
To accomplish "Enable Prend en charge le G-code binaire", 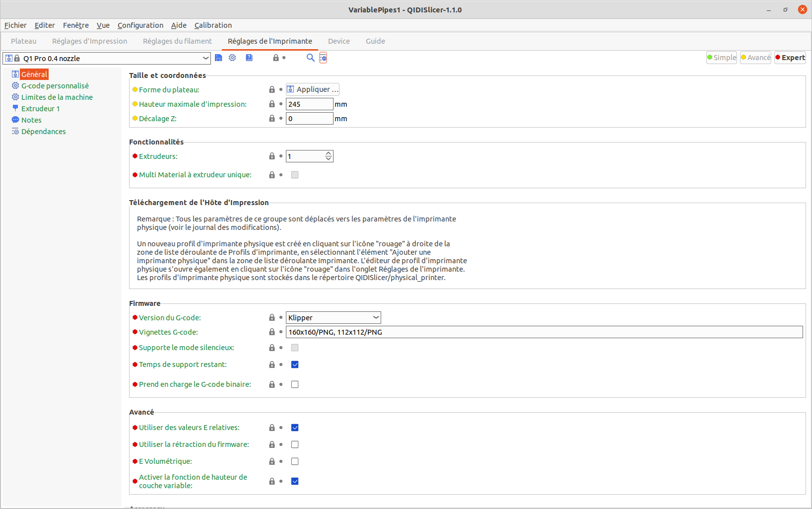I will [x=295, y=384].
